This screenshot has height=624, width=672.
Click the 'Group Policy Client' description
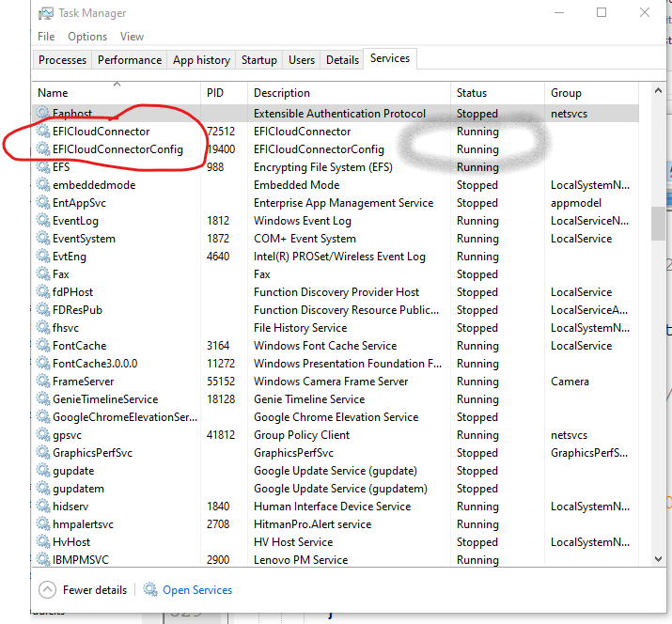point(302,434)
